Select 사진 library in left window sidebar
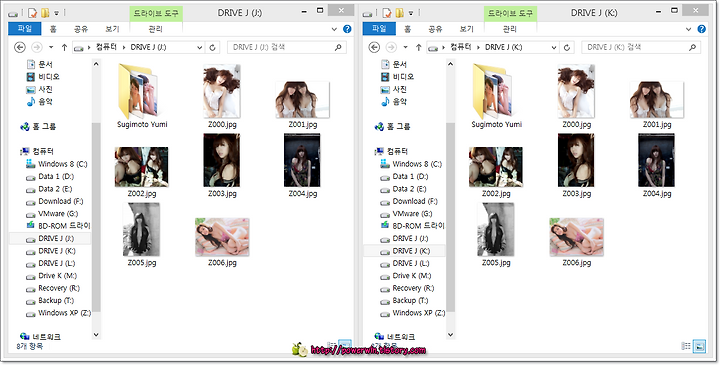The image size is (720, 365). (x=40, y=89)
